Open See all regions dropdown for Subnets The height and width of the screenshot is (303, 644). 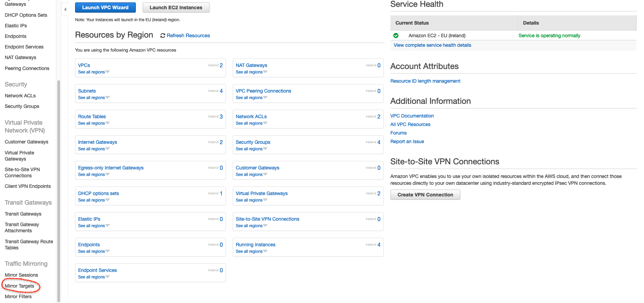point(94,98)
